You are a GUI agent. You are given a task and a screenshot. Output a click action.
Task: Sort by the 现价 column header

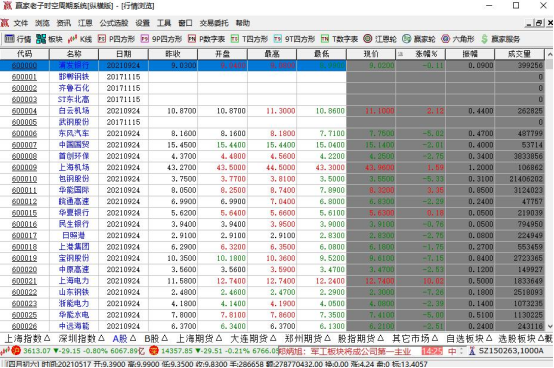click(371, 54)
